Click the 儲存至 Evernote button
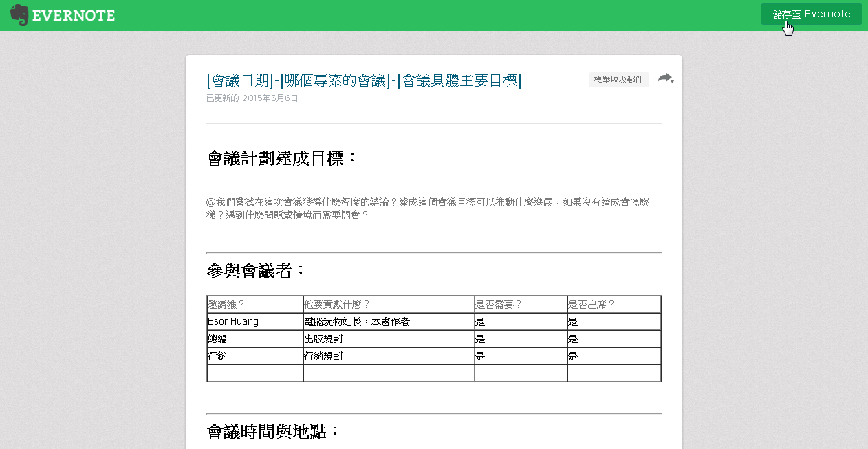Viewport: 868px width, 449px height. coord(811,13)
